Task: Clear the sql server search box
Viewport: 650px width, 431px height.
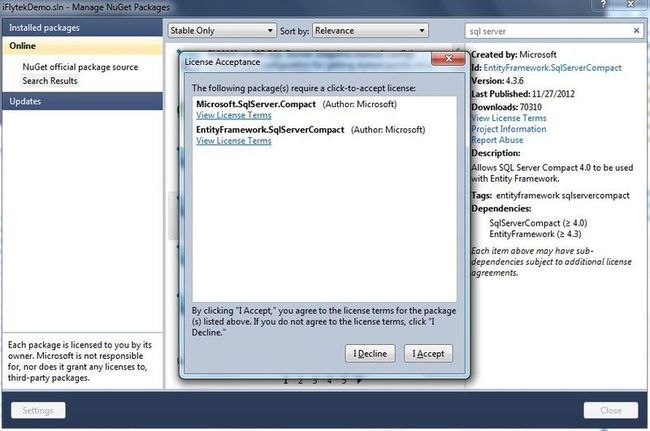Action: coord(636,30)
